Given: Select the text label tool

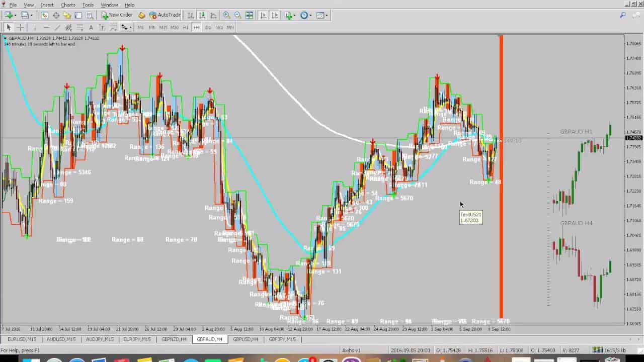Looking at the screenshot, I should click(102, 27).
